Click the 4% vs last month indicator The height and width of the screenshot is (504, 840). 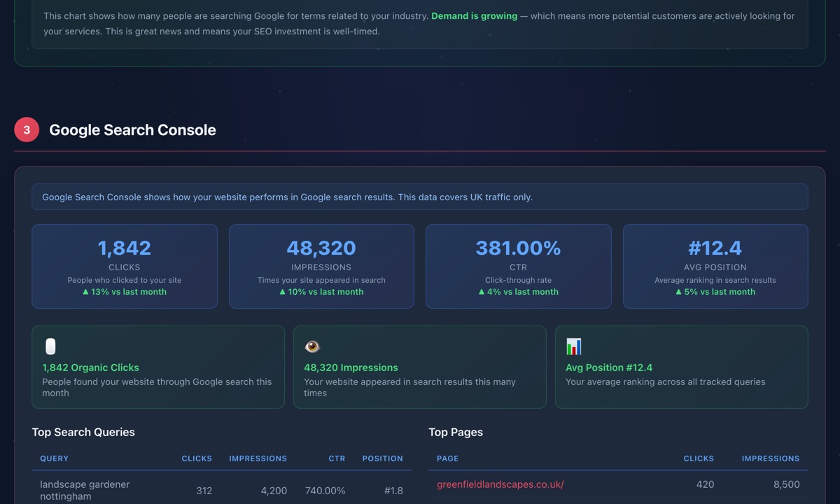click(x=519, y=292)
